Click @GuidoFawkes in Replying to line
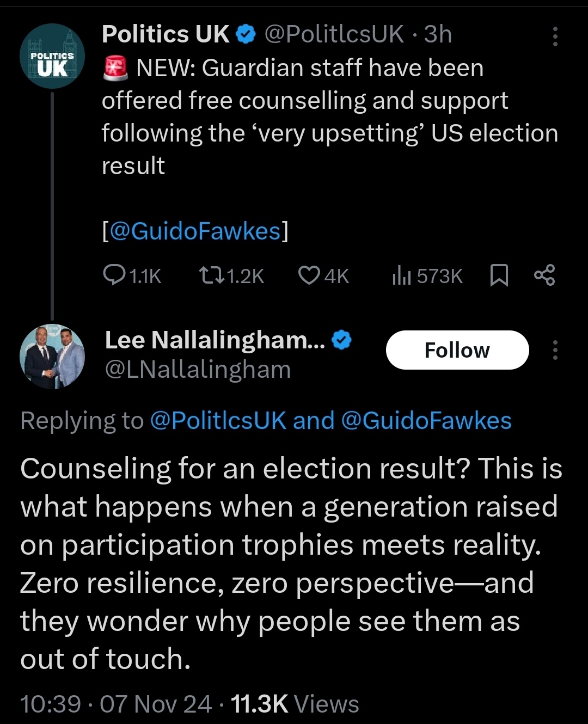Image resolution: width=588 pixels, height=724 pixels. click(426, 421)
